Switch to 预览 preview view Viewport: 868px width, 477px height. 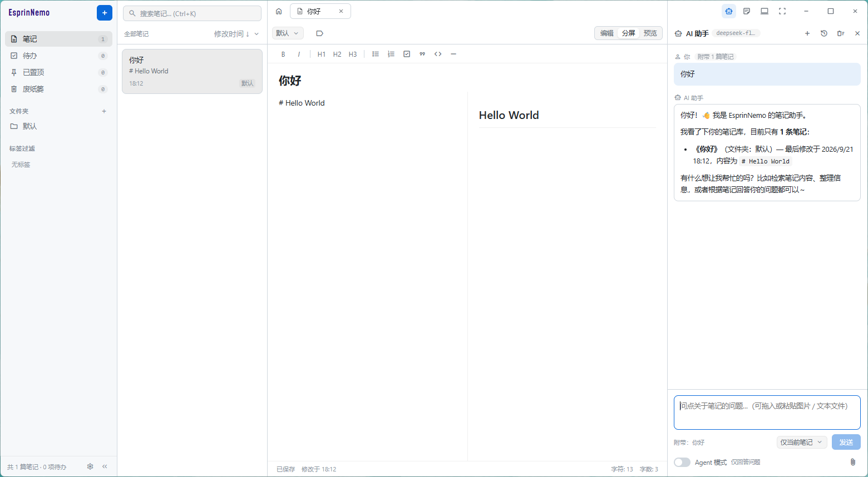[x=650, y=33]
